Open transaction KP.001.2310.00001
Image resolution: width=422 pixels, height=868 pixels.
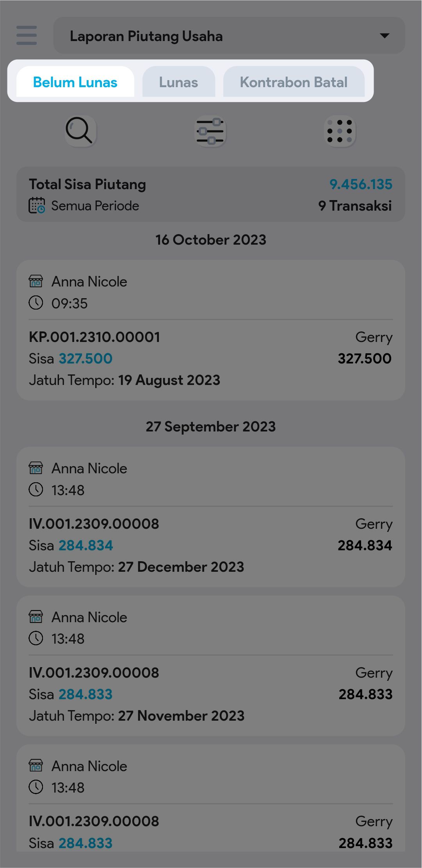tap(94, 337)
